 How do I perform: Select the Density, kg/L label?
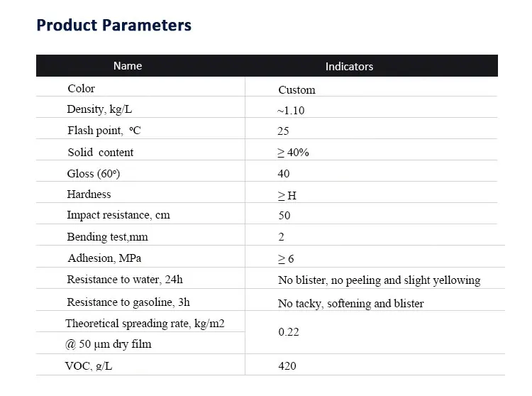coord(98,109)
